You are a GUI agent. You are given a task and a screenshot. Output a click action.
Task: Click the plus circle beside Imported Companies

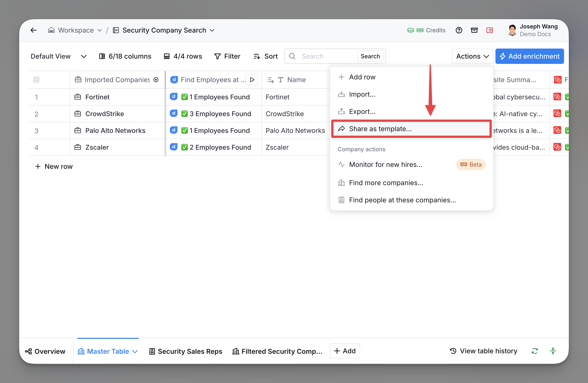pyautogui.click(x=156, y=80)
